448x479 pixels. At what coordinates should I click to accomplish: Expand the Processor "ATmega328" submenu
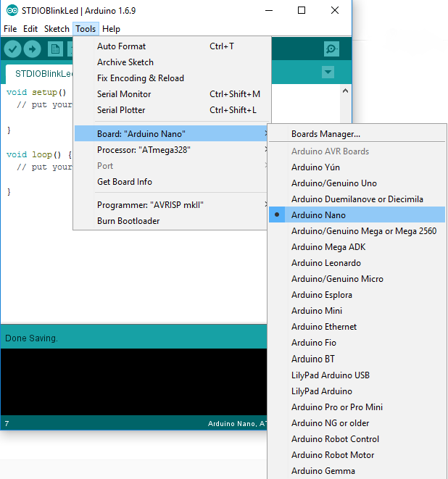coord(171,150)
